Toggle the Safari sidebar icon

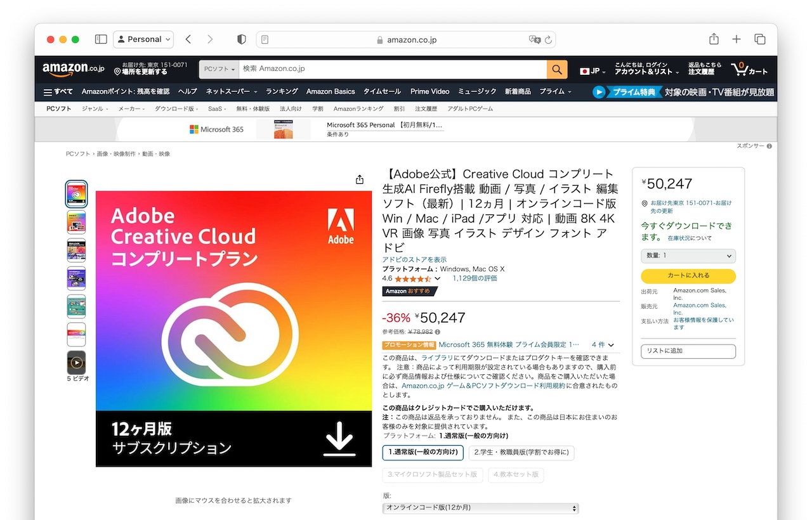pos(101,39)
